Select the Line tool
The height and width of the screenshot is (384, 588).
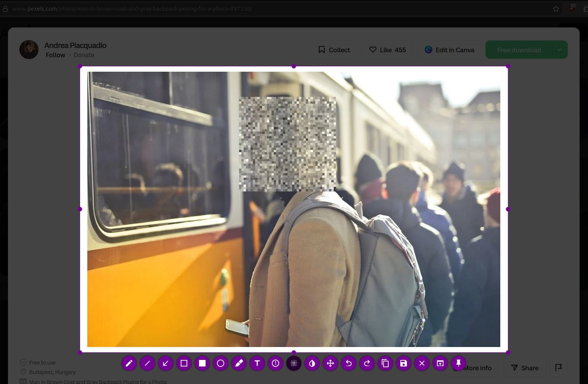click(x=147, y=363)
